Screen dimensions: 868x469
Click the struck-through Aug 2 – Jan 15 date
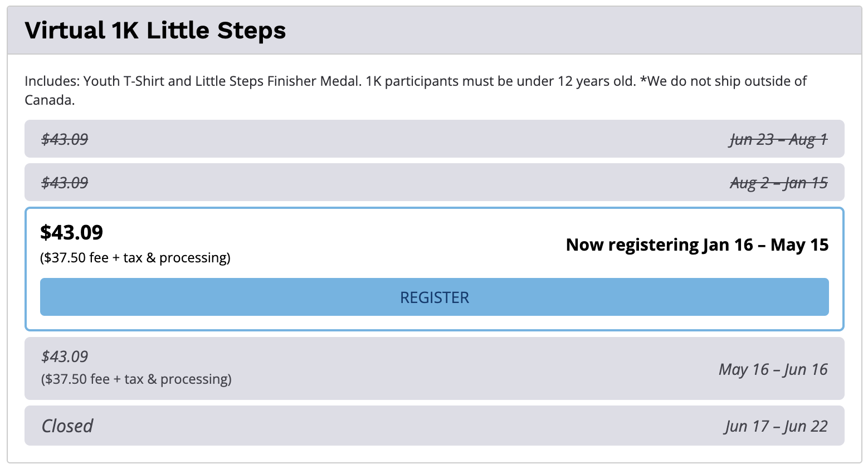779,183
